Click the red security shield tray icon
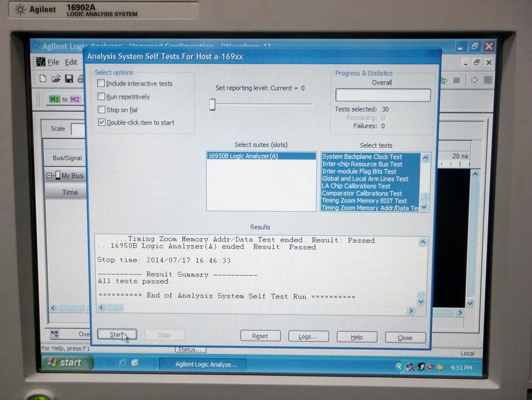 [x=430, y=367]
